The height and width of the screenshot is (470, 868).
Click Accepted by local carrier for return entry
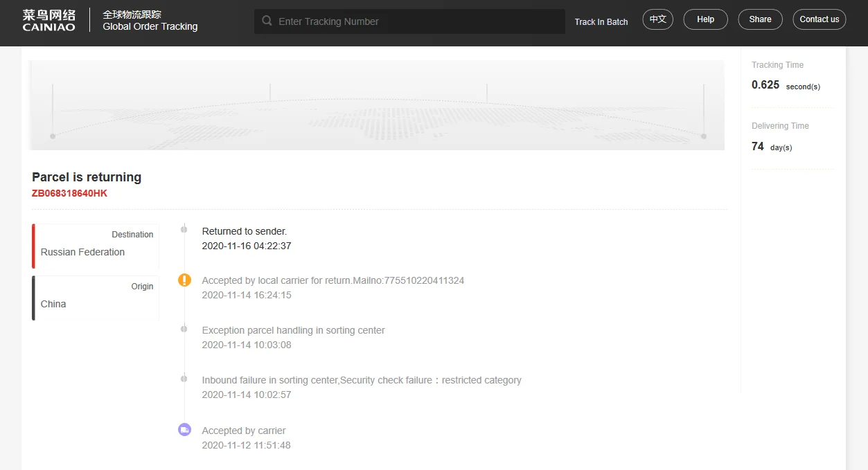pyautogui.click(x=333, y=280)
